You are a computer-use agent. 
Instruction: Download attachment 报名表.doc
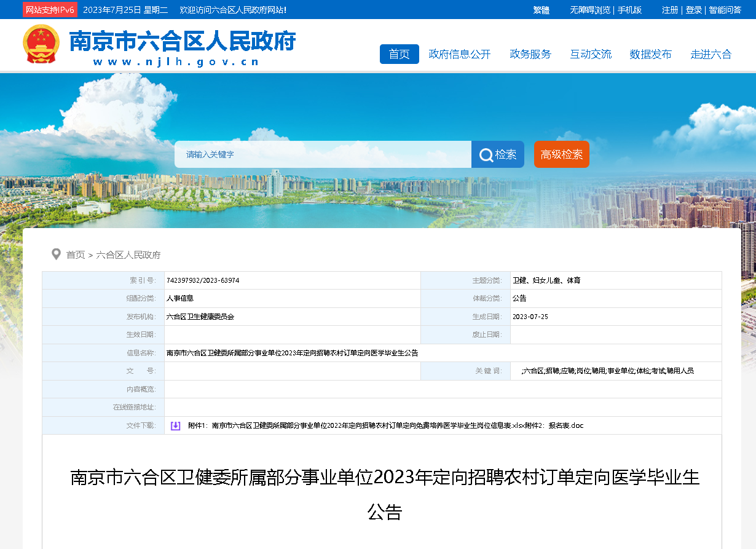(565, 425)
